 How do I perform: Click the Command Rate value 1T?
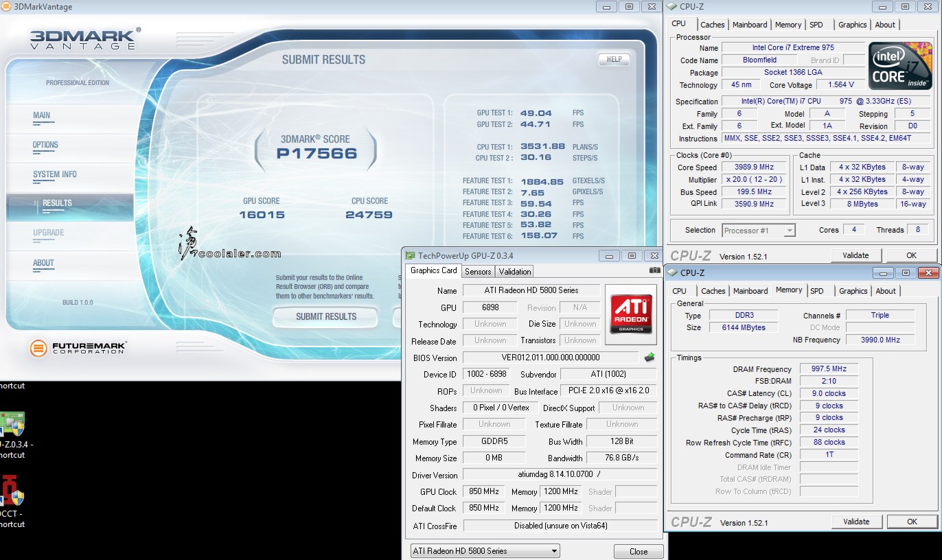pyautogui.click(x=829, y=454)
